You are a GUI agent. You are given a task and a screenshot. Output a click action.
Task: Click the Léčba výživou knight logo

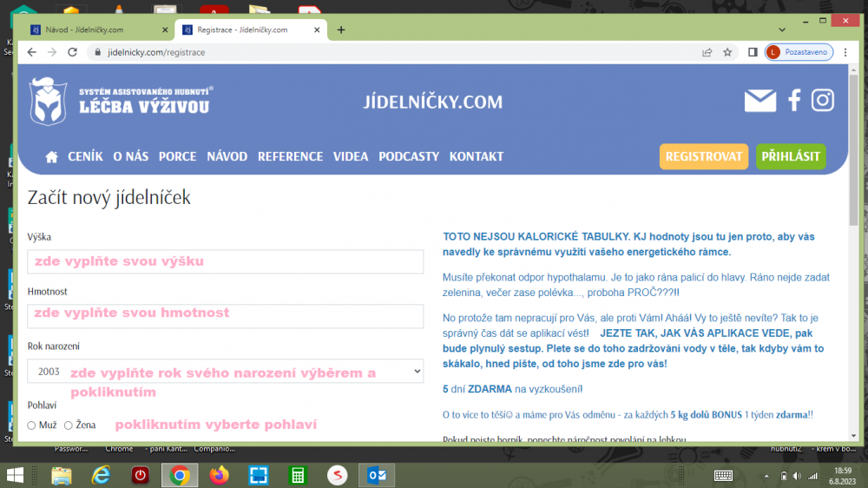[49, 102]
